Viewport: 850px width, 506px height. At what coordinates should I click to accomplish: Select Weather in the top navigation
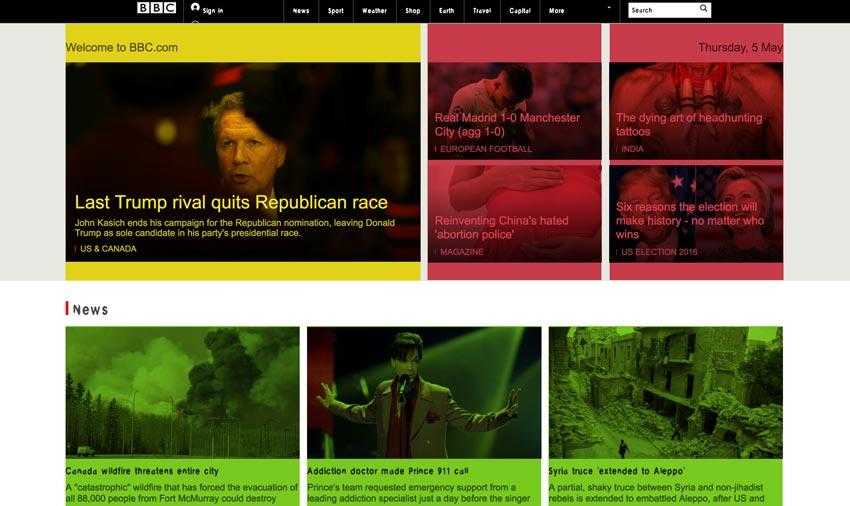click(374, 11)
